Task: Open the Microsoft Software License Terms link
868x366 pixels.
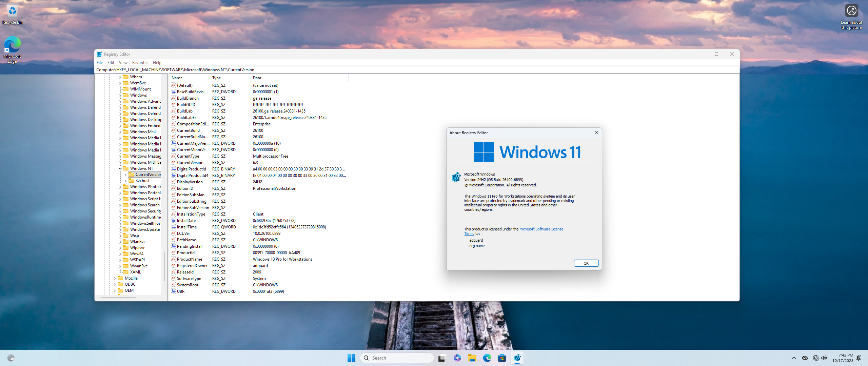Action: tap(541, 229)
